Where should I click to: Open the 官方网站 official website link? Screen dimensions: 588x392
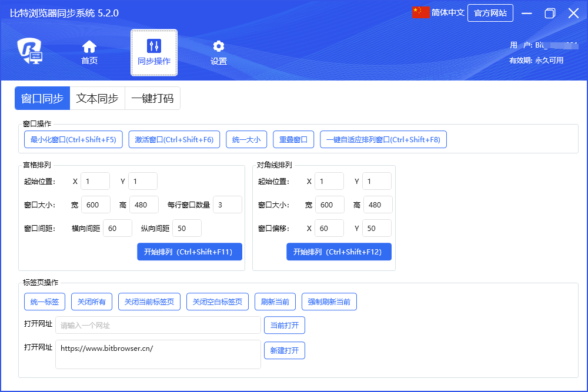(490, 13)
